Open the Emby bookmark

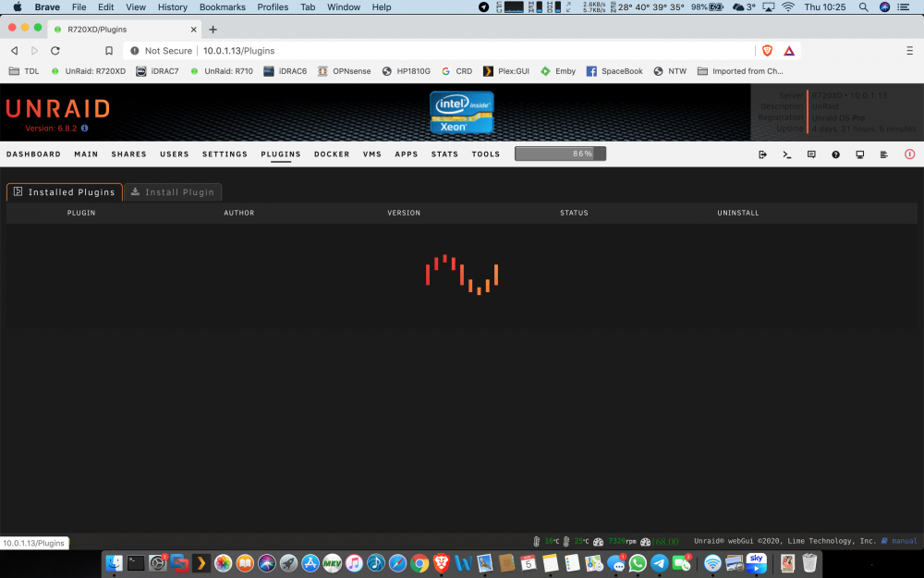(x=558, y=71)
